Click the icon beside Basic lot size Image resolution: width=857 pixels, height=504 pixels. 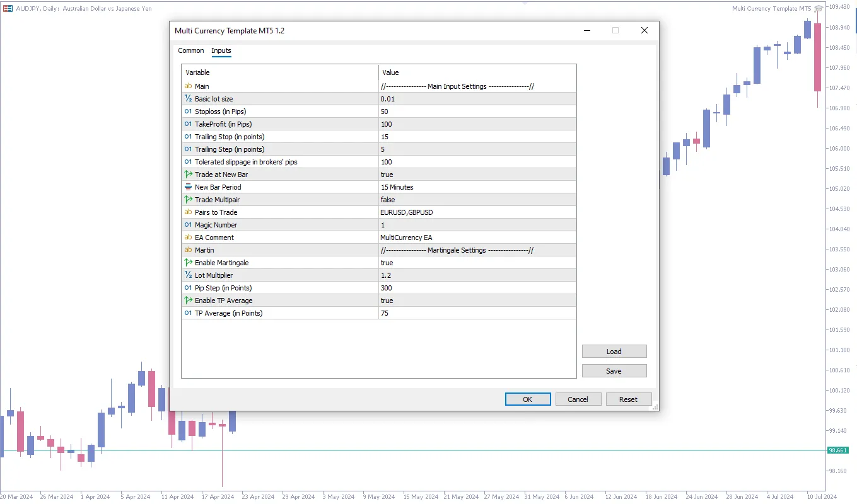pyautogui.click(x=188, y=99)
